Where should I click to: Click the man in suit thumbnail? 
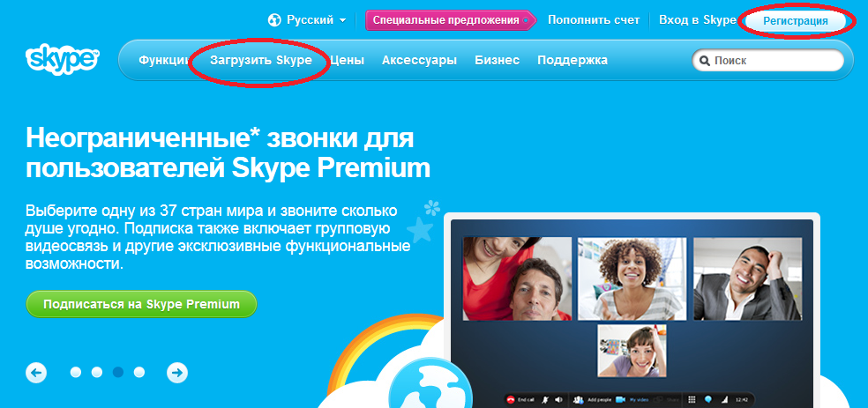click(748, 278)
